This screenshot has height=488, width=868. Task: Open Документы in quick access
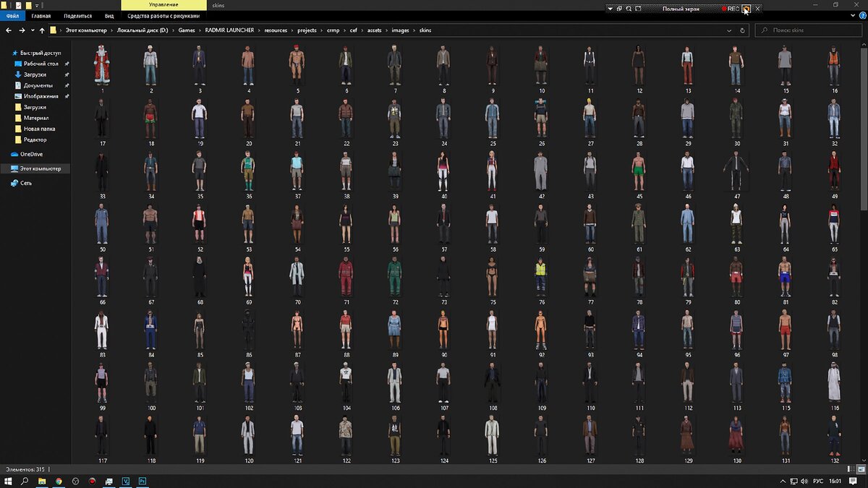pos(37,85)
